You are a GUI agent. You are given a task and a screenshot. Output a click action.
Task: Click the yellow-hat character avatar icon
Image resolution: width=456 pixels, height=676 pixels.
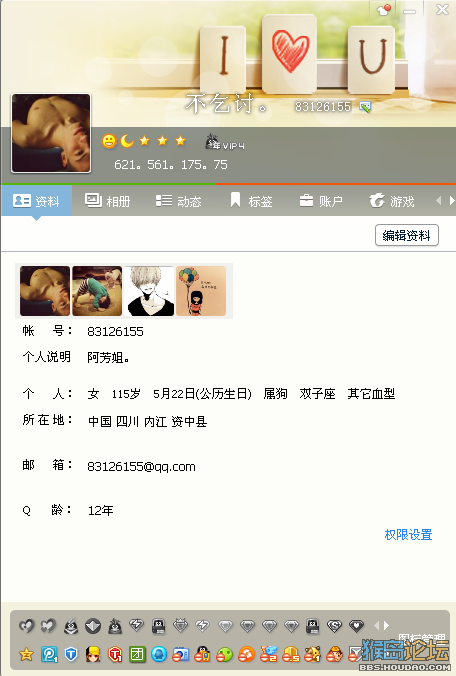click(93, 654)
